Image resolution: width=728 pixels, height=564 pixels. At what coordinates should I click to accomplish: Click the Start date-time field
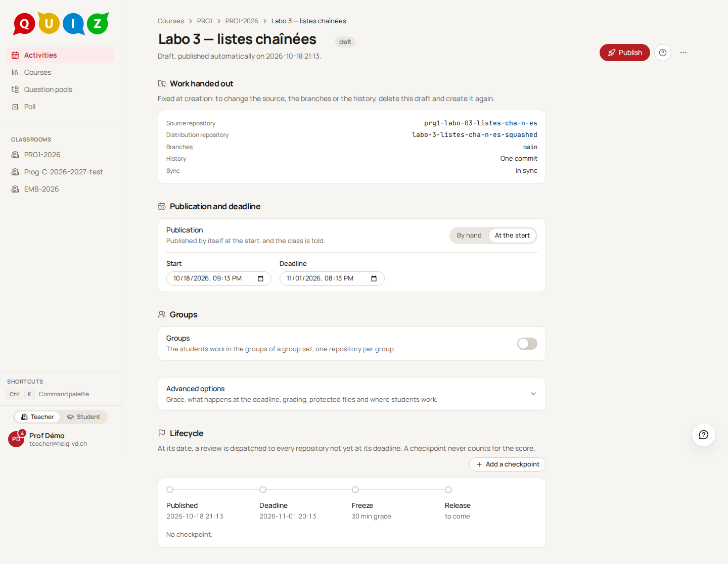(219, 278)
